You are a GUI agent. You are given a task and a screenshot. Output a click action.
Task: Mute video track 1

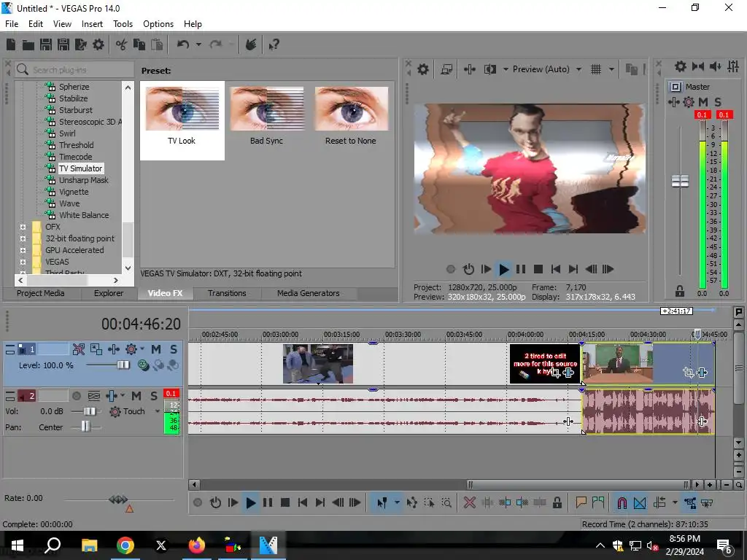click(x=156, y=349)
